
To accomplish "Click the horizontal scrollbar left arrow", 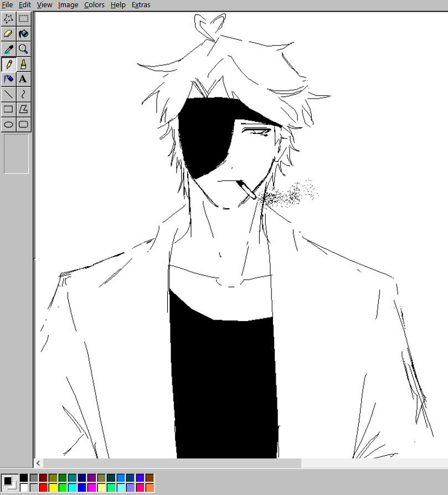I will 39,463.
